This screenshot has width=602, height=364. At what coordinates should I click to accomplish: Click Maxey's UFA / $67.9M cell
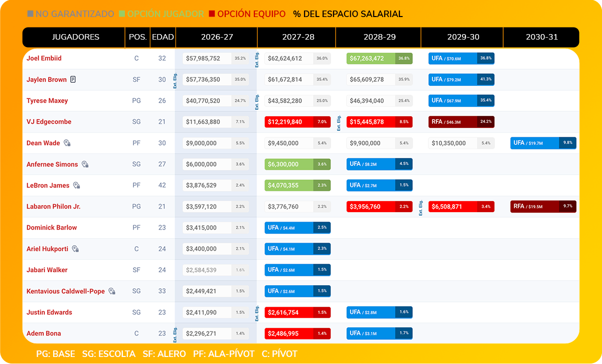(x=462, y=101)
